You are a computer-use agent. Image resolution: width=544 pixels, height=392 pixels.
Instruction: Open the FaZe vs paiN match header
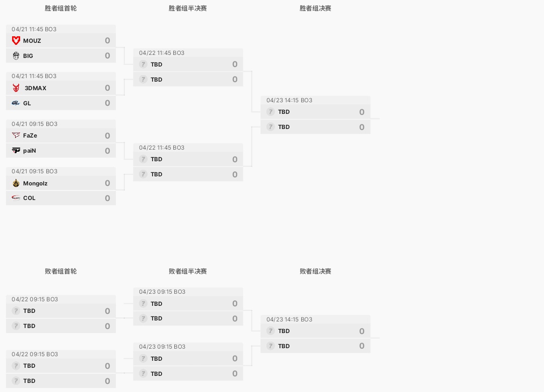61,124
